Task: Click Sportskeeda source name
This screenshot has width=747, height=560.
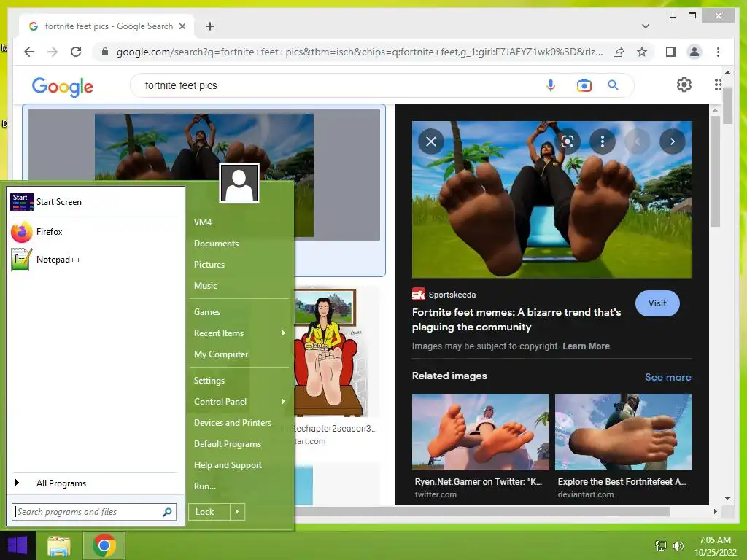Action: click(x=452, y=295)
